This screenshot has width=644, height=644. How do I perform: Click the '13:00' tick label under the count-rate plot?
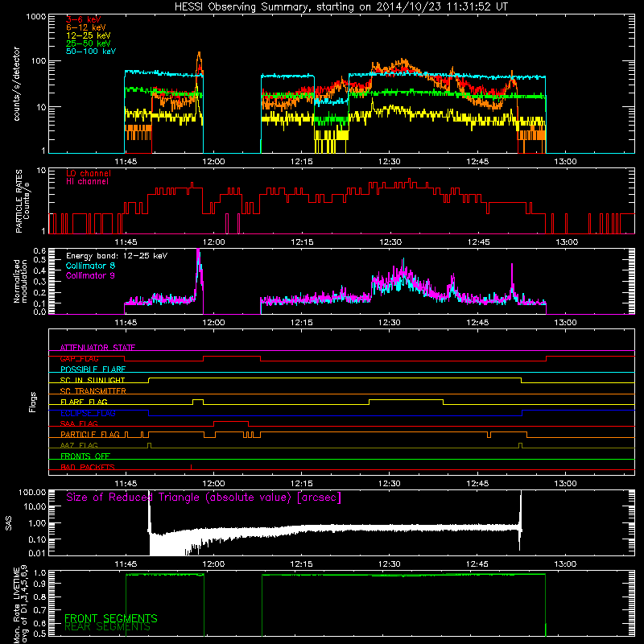click(x=566, y=162)
